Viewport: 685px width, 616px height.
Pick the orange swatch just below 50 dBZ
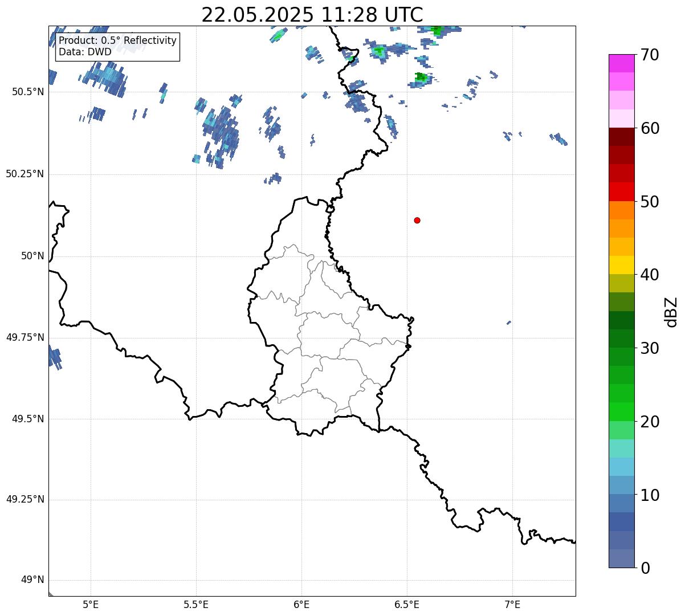(622, 210)
